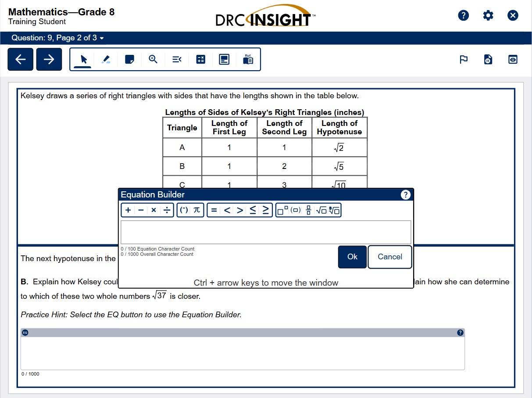Open the Options gear icon
Screen dimensions: 532x398
click(488, 15)
